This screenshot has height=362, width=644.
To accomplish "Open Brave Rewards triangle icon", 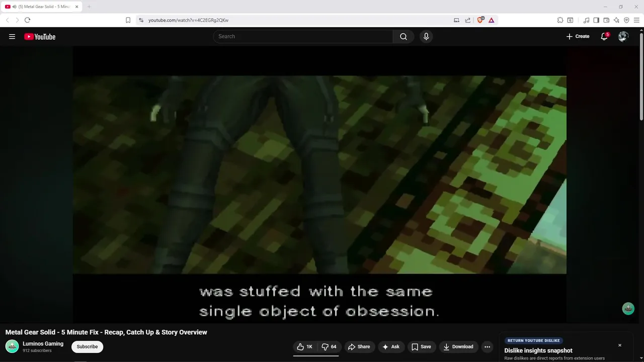I will coord(491,20).
